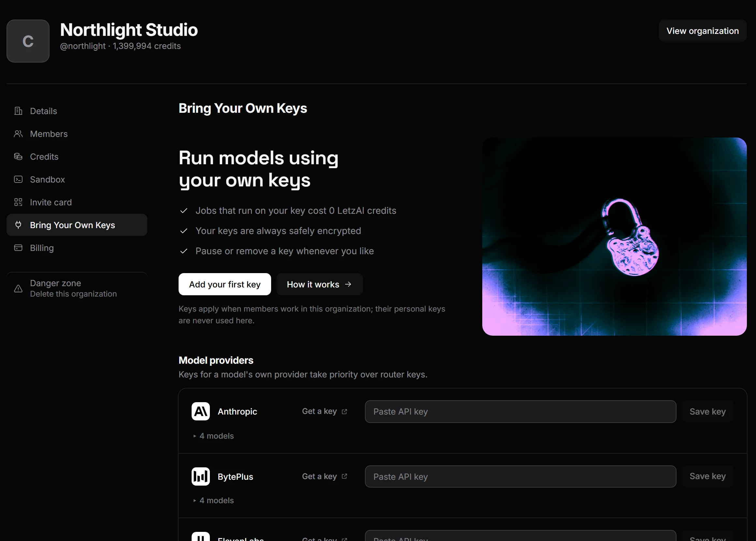
Task: Click the BytePlus provider logo
Action: pos(200,476)
